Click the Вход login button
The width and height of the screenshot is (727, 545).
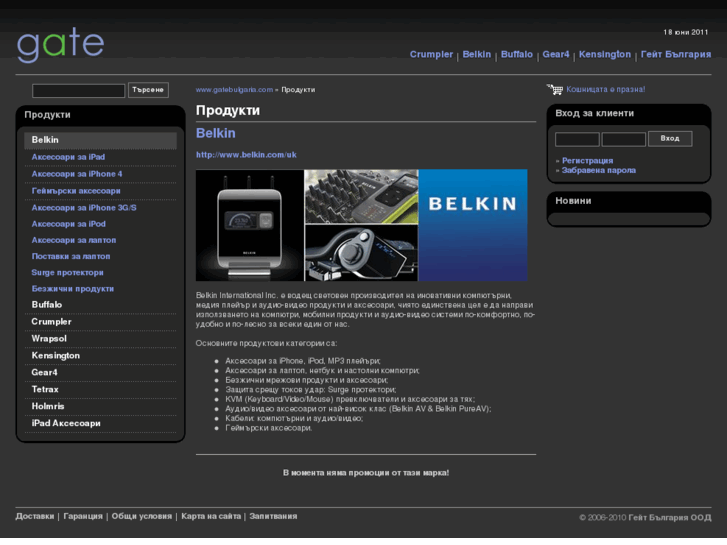pyautogui.click(x=670, y=139)
